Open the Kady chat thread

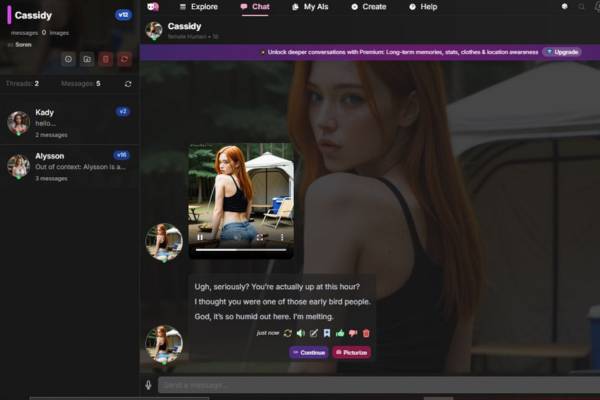[x=70, y=123]
